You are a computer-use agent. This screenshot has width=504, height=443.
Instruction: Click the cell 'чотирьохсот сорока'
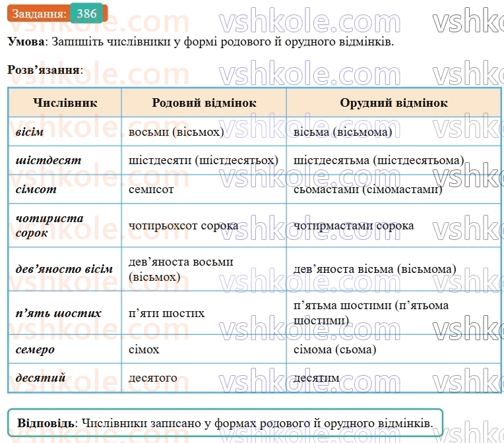pos(204,225)
